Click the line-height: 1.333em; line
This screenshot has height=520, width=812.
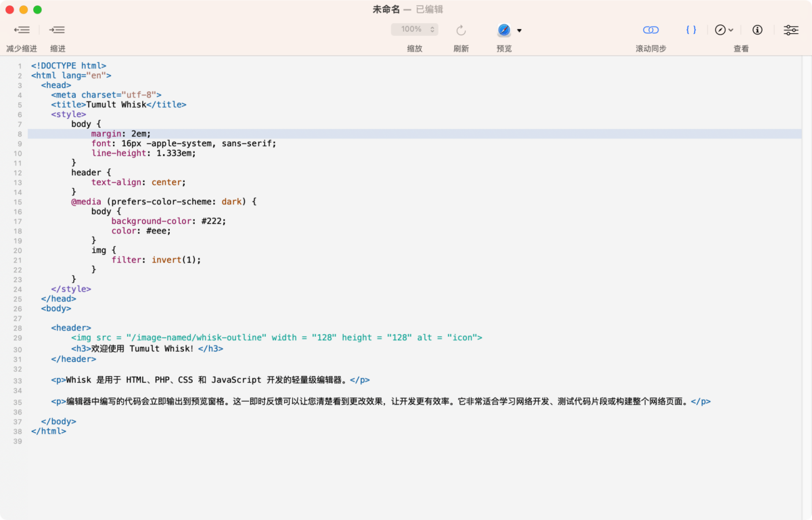click(x=143, y=153)
